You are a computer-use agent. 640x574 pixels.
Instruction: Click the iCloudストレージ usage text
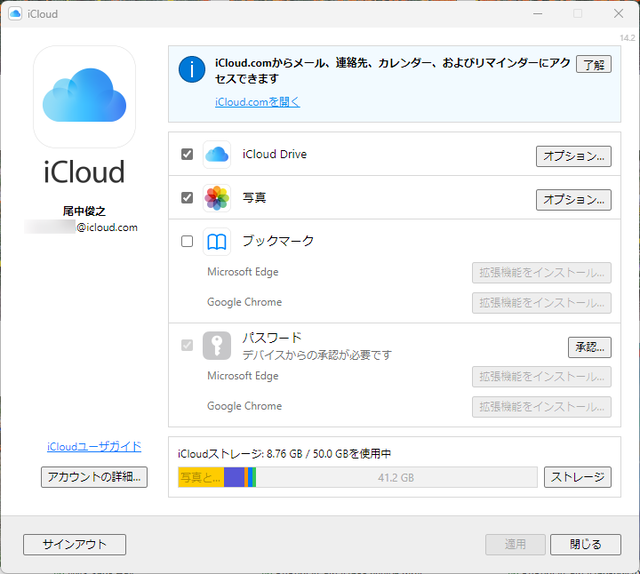coord(284,454)
